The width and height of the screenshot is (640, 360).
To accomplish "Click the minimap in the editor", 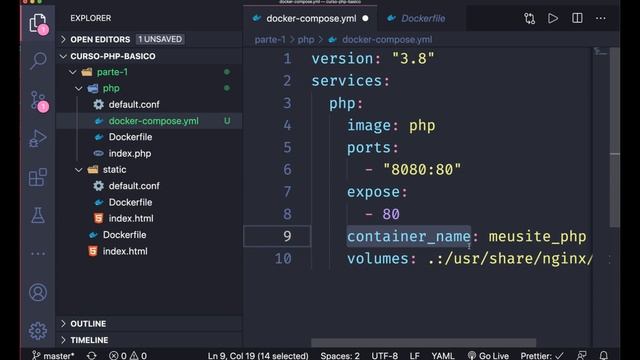I will point(600,52).
